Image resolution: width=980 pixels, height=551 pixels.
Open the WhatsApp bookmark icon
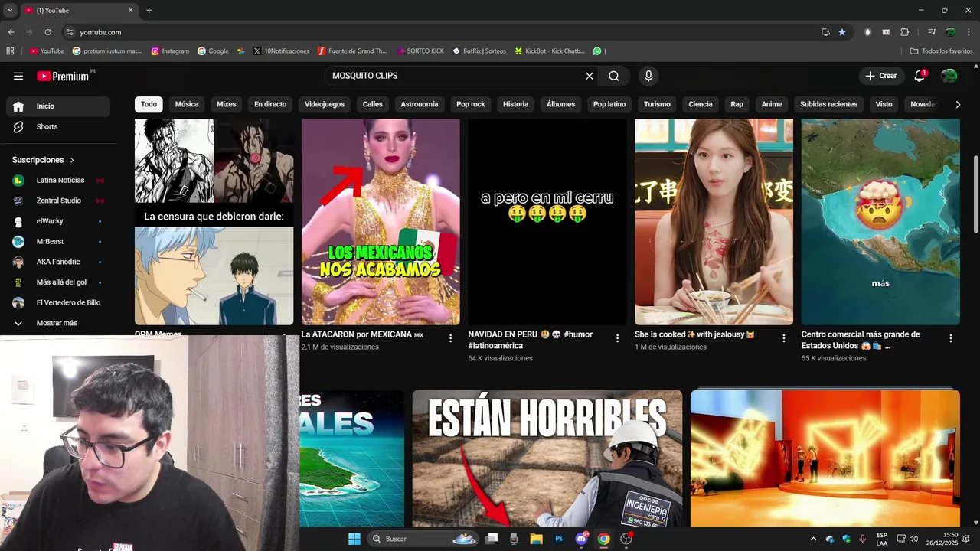point(597,51)
